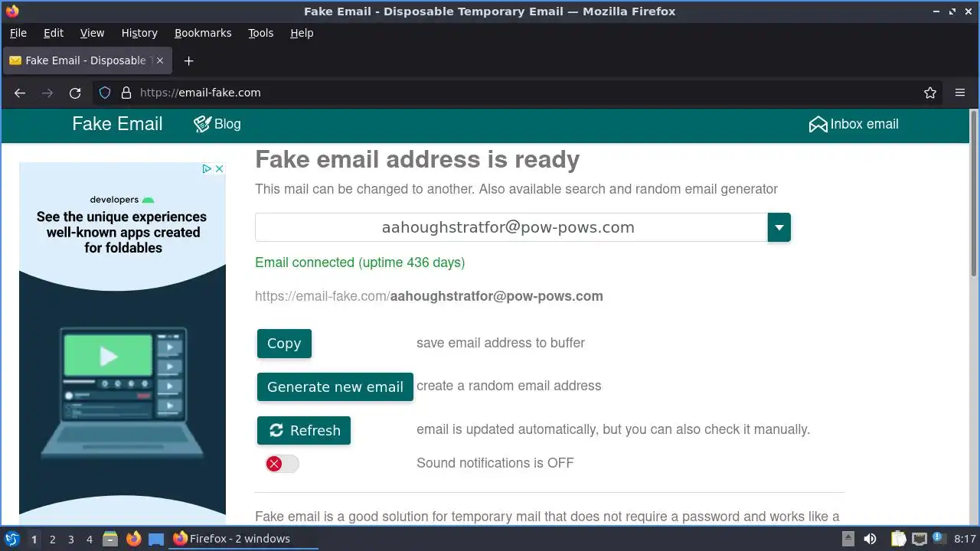Open the Tools menu
Screen dimensions: 980x551
point(260,33)
